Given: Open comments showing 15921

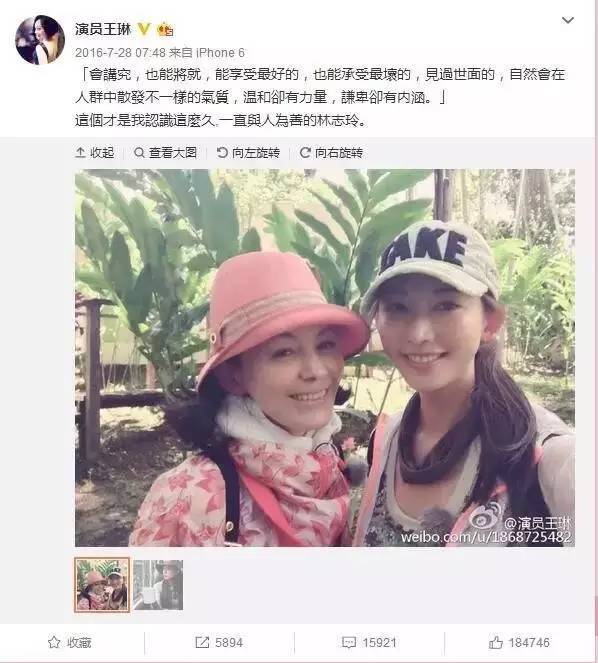Looking at the screenshot, I should tap(369, 643).
